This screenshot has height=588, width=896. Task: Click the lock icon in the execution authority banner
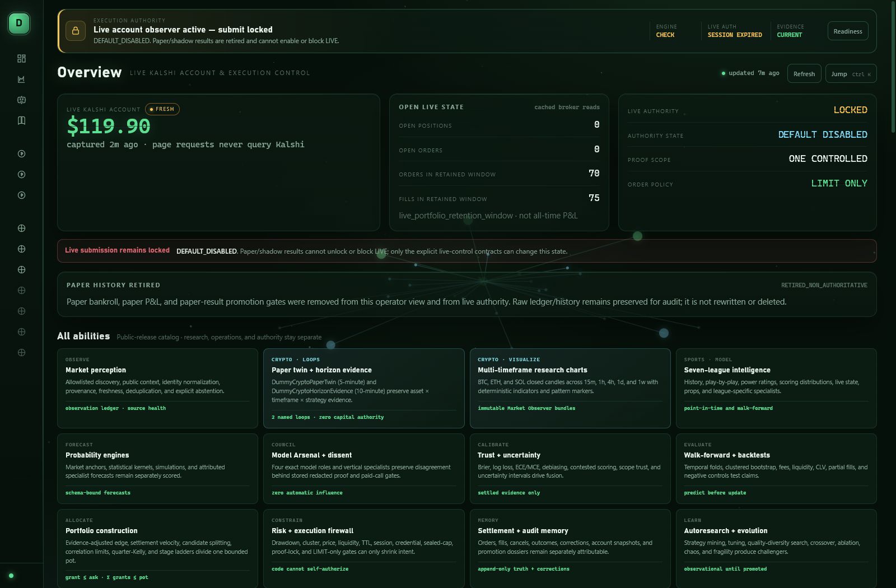tap(76, 31)
